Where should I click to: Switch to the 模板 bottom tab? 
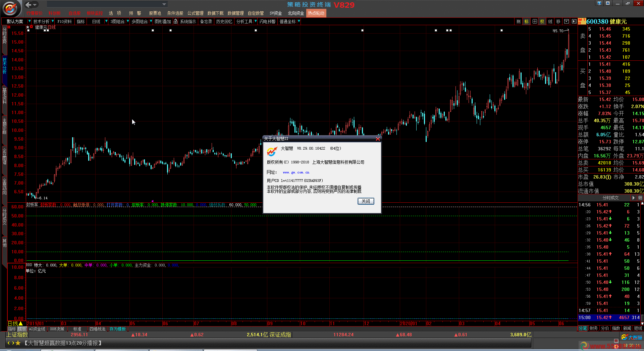[22, 329]
